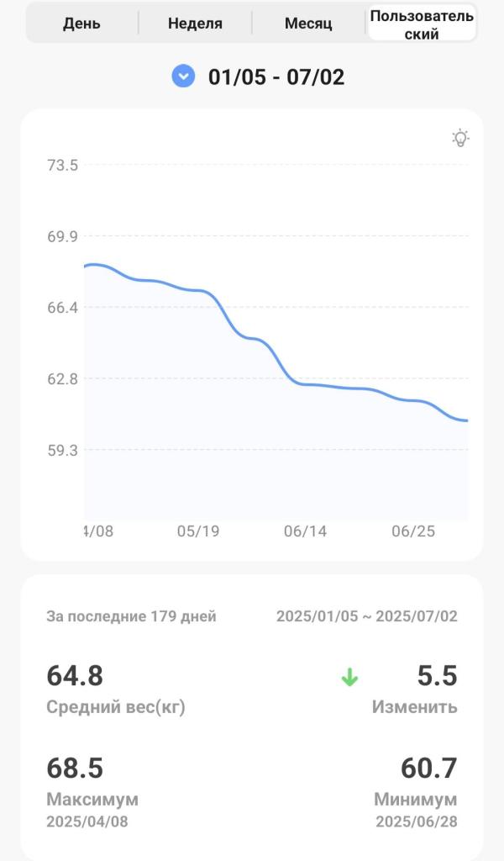
Task: Tap the weight change value 5.5
Action: 437,675
